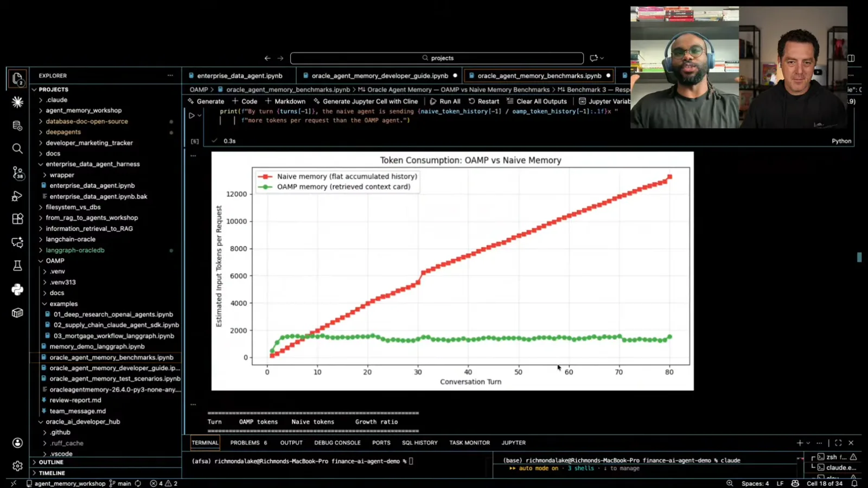The image size is (868, 488).
Task: Open the Testing beaker icon
Action: coord(17,266)
